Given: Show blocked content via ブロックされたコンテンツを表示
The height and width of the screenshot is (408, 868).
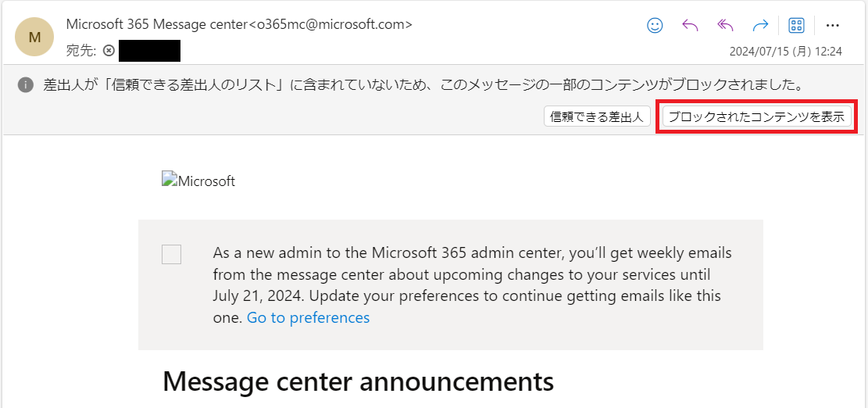Looking at the screenshot, I should click(756, 117).
